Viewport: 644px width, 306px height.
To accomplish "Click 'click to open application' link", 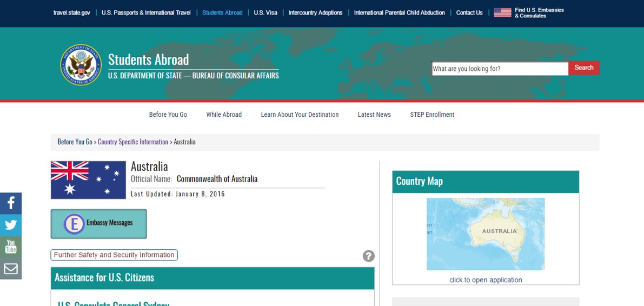I will click(x=486, y=280).
